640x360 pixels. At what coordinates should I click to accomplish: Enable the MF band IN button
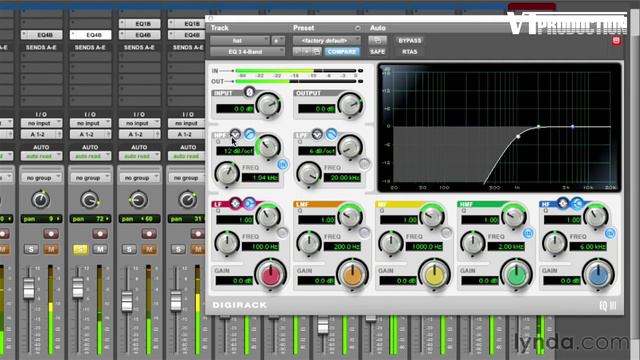[447, 233]
